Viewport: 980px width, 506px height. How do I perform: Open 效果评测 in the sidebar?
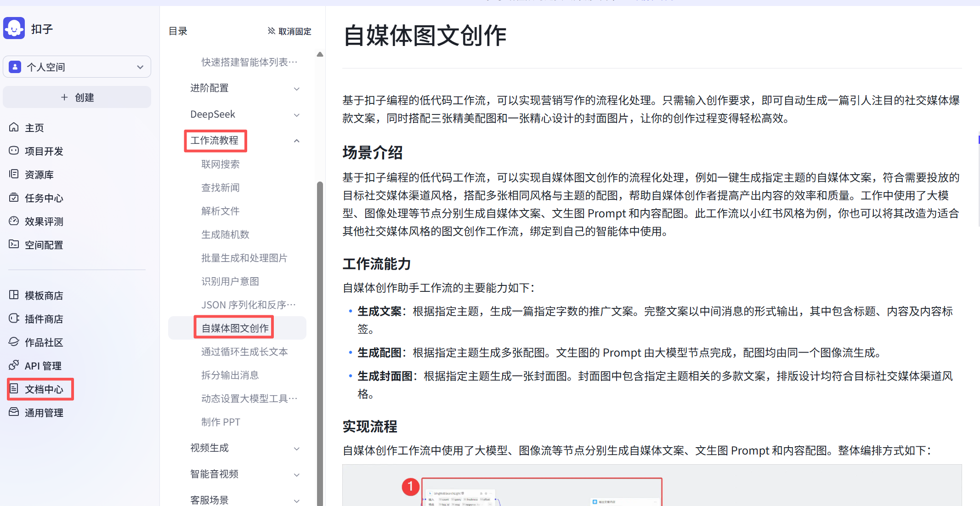pos(44,222)
